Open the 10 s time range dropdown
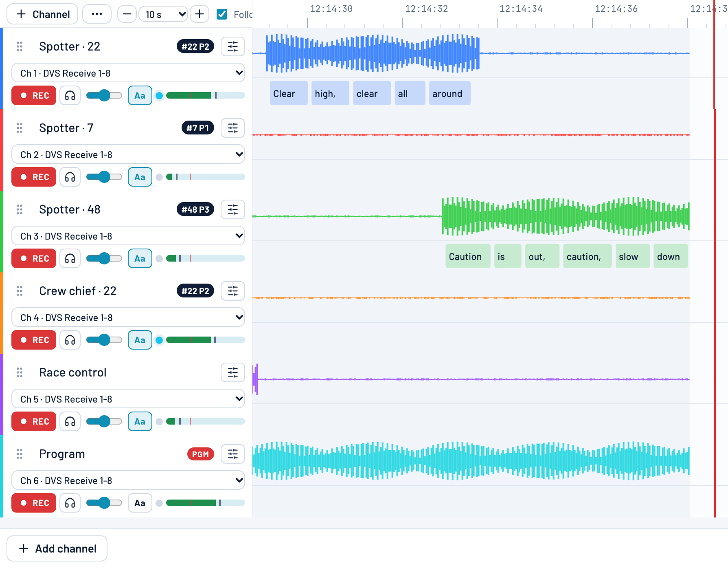 tap(163, 14)
